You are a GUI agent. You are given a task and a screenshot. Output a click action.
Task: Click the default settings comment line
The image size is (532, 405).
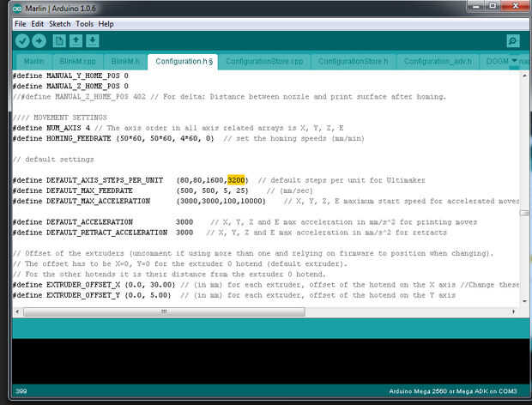[x=53, y=160]
